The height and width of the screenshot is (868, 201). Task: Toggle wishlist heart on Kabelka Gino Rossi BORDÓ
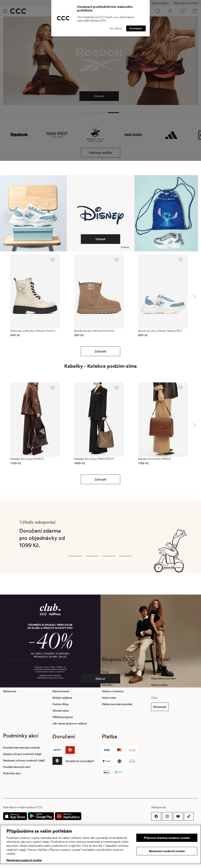(x=52, y=388)
